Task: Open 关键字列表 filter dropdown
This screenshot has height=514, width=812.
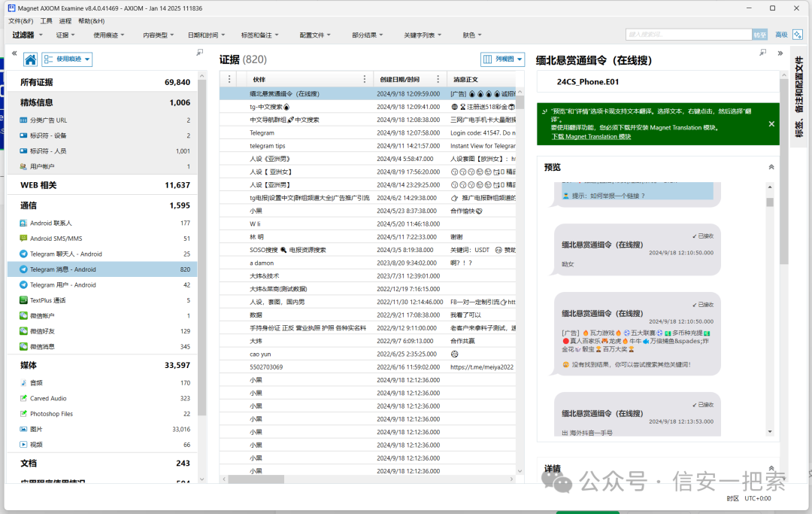Action: tap(423, 35)
